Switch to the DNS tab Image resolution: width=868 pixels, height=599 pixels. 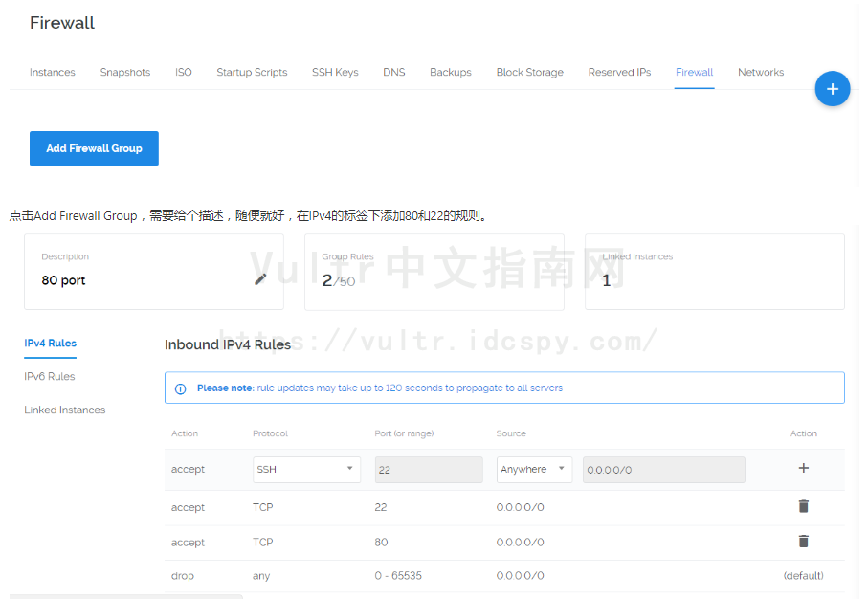tap(394, 72)
